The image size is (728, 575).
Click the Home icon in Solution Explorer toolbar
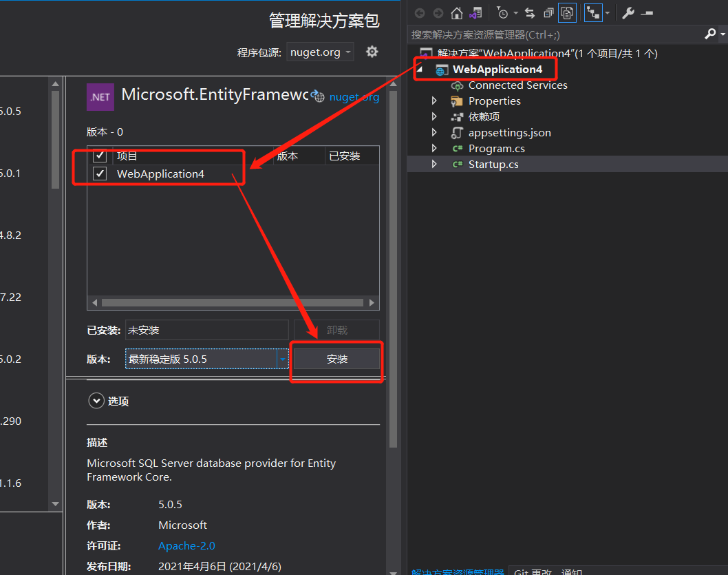(456, 13)
